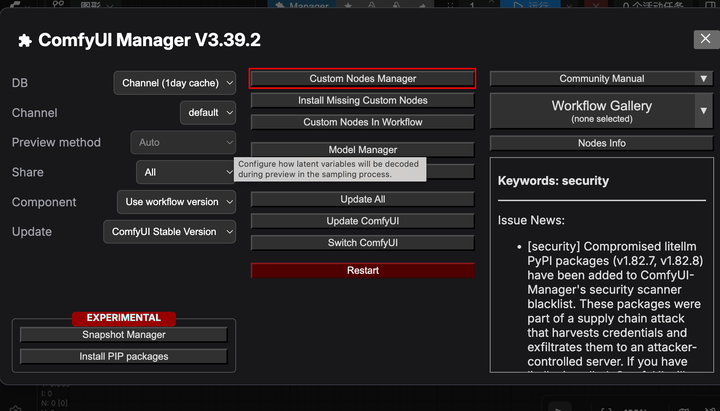Expand the Community Manual arrow menu
The height and width of the screenshot is (411, 720).
pos(704,79)
